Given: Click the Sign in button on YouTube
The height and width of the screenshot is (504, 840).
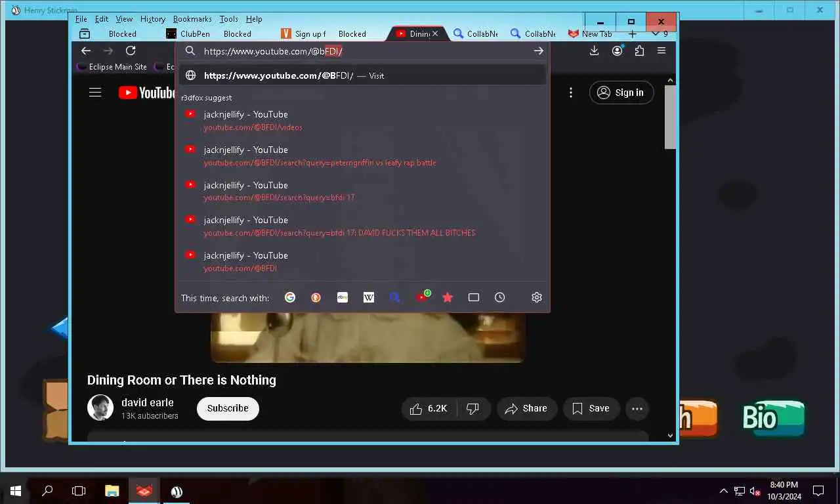Looking at the screenshot, I should (x=621, y=93).
